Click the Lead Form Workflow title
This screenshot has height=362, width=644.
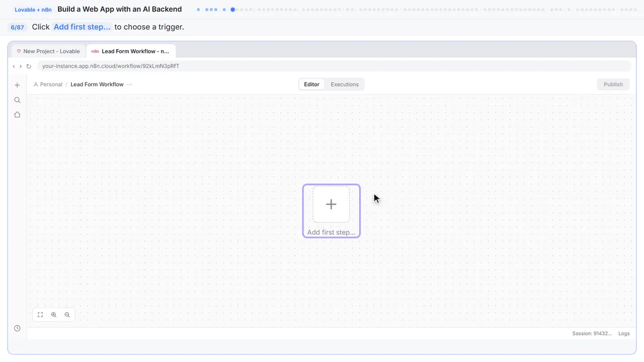click(97, 84)
